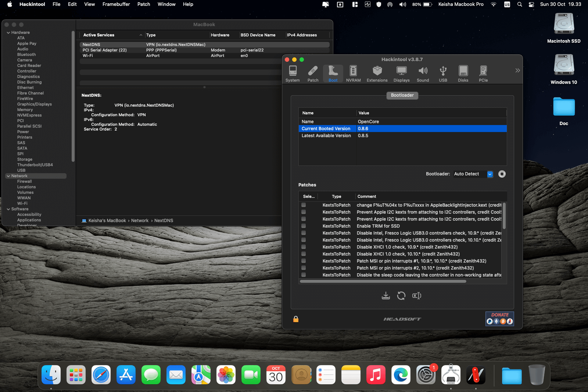Open the System tab in Hackintool toolbar
This screenshot has height=392, width=588.
click(293, 74)
